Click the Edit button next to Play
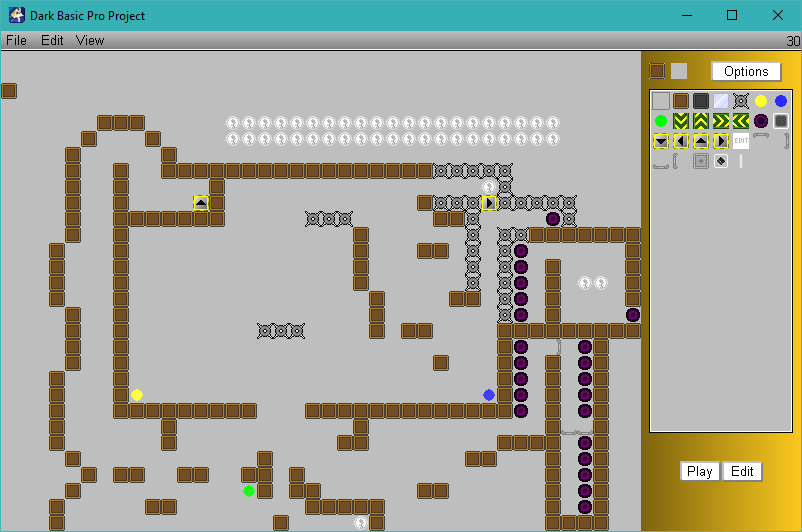802x532 pixels. click(x=742, y=472)
